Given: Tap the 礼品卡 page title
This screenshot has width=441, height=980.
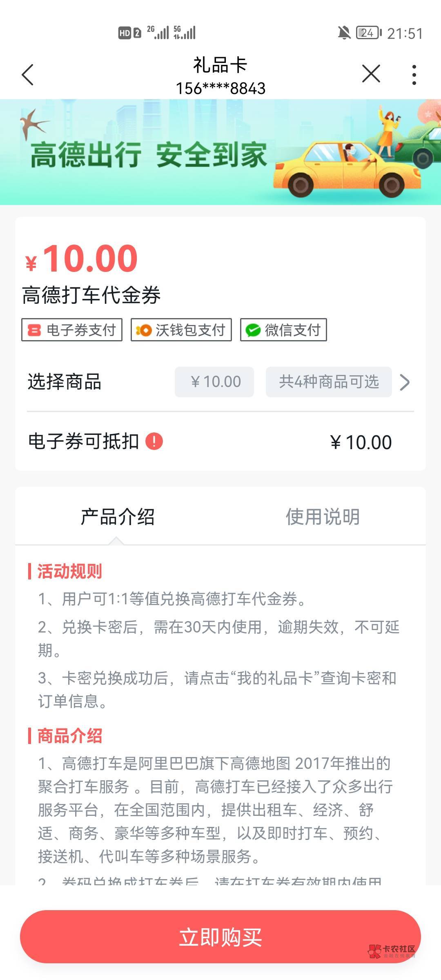Looking at the screenshot, I should pos(220,65).
